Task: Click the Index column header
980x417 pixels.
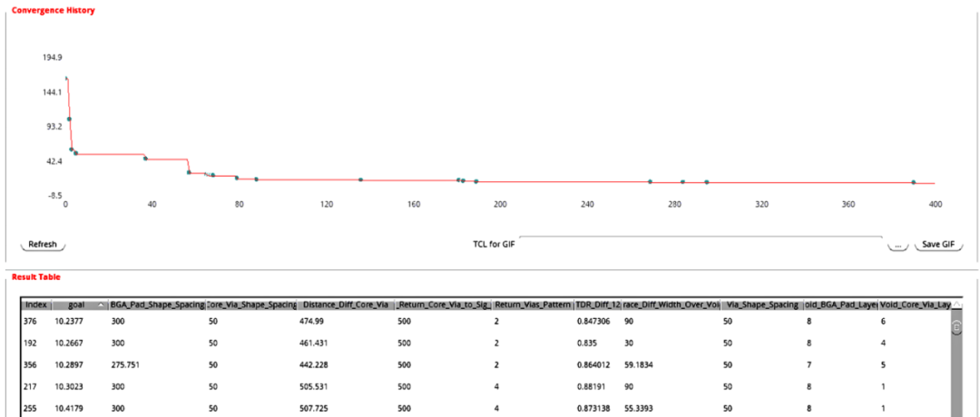Action: pos(36,305)
